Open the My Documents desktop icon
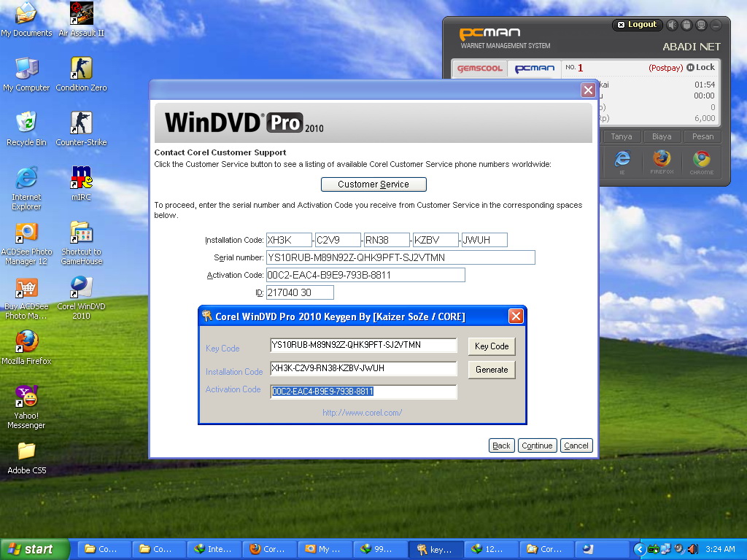 26,19
